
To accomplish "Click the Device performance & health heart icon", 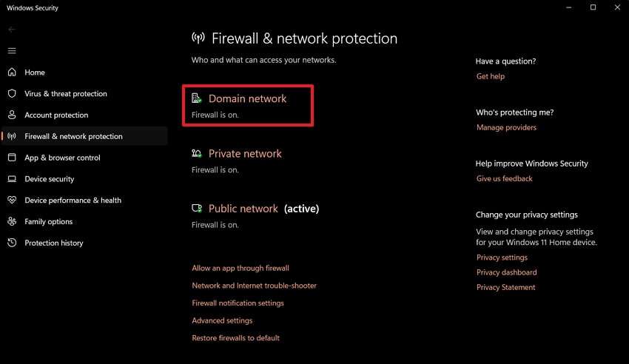I will pyautogui.click(x=11, y=200).
